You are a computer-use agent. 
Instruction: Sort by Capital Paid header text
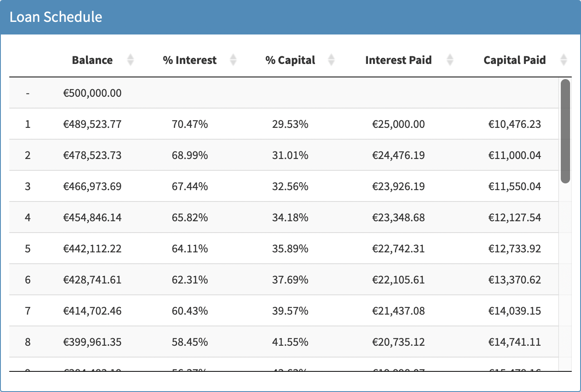(x=514, y=60)
